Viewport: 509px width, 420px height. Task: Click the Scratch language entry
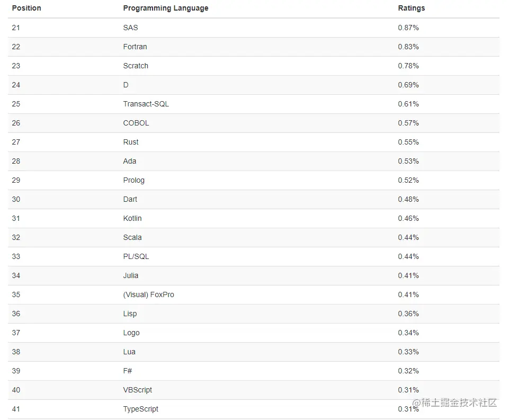coord(136,66)
